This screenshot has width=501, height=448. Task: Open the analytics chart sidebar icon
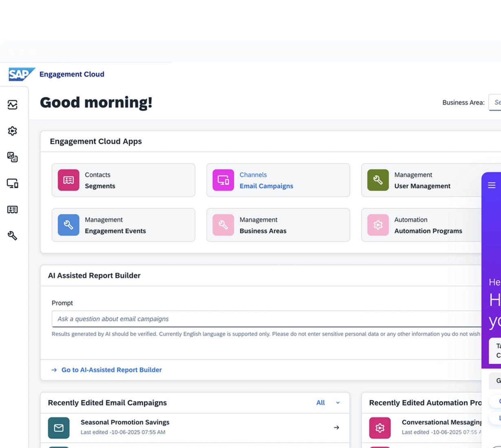click(13, 105)
